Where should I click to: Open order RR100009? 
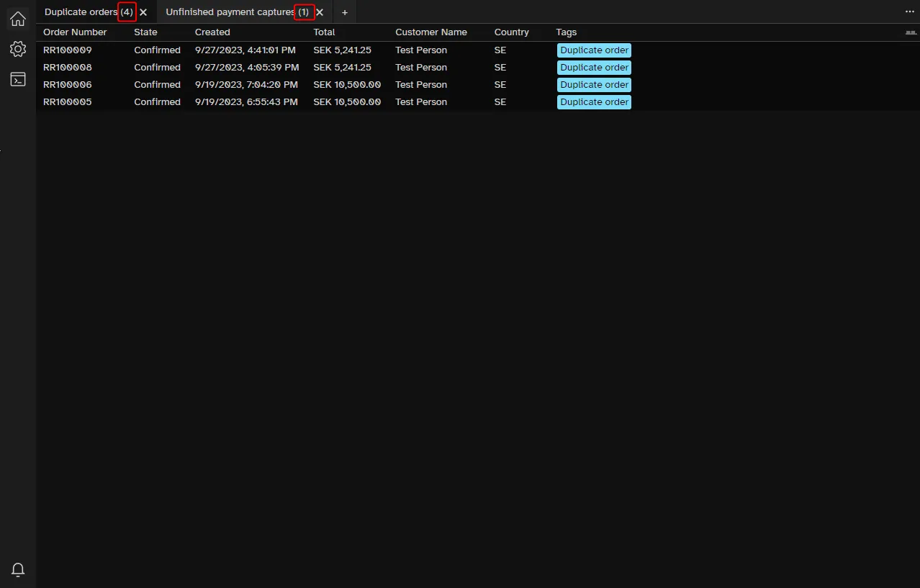(68, 50)
